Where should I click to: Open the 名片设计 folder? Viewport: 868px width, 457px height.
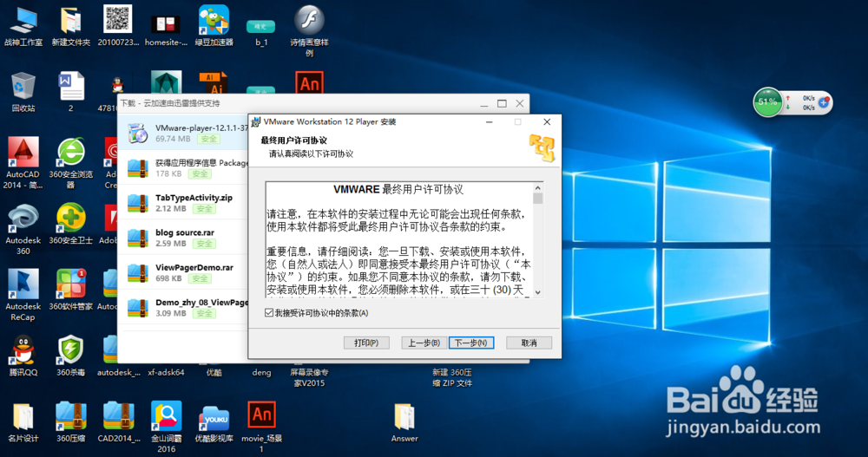(x=23, y=422)
